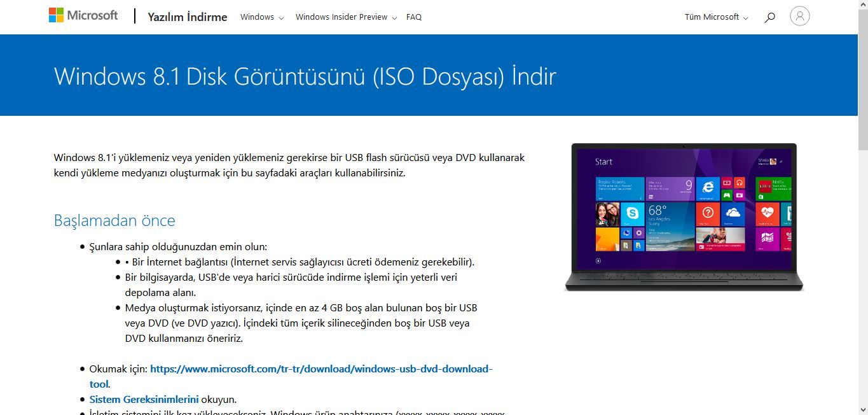Open the FAQ menu item
Screen dimensions: 868x415
pos(414,17)
